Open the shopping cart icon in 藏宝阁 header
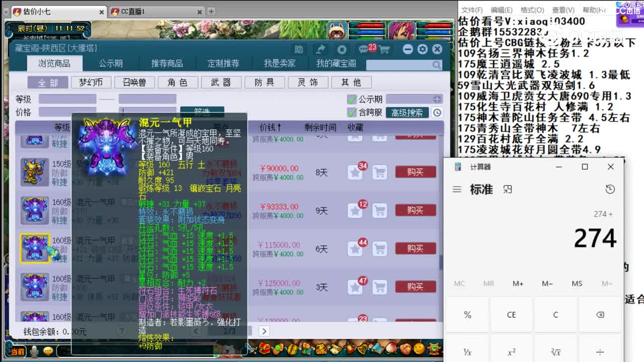 384,49
